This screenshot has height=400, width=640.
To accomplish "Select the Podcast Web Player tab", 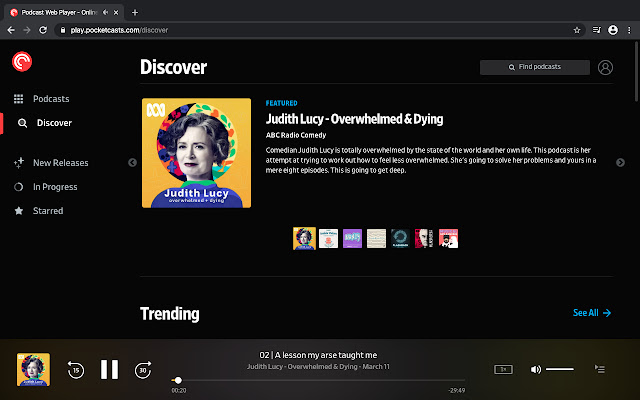I will tap(64, 13).
